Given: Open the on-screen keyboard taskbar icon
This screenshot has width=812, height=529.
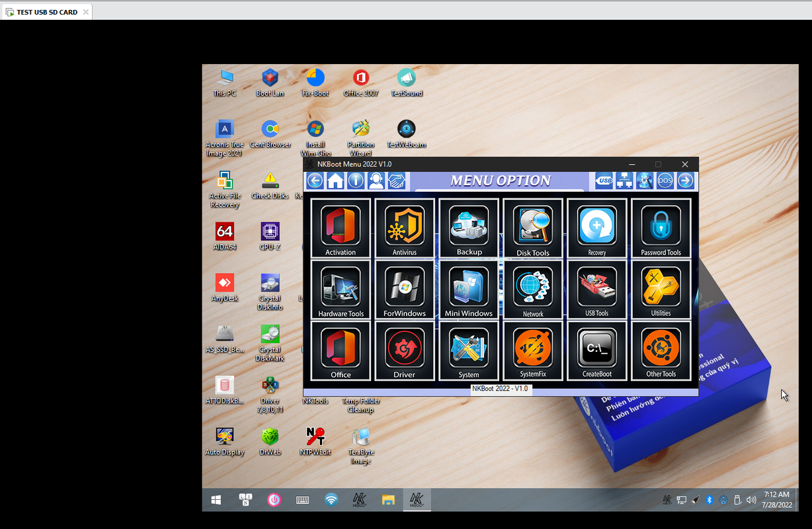Looking at the screenshot, I should [x=303, y=500].
